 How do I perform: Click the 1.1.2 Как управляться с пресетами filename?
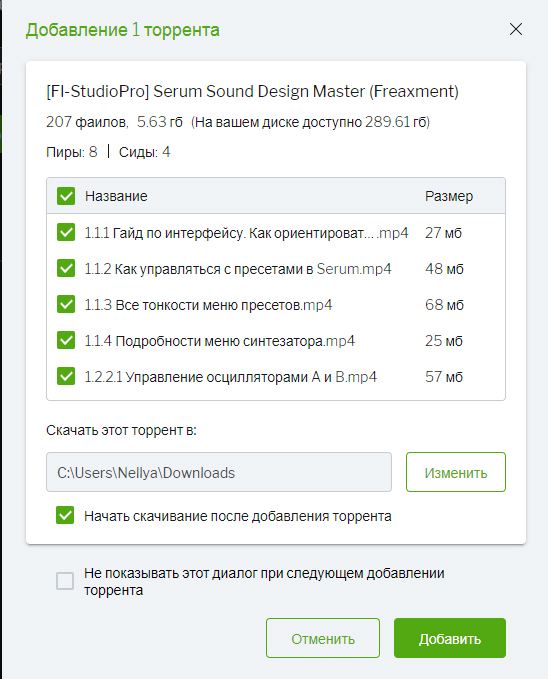coord(238,269)
